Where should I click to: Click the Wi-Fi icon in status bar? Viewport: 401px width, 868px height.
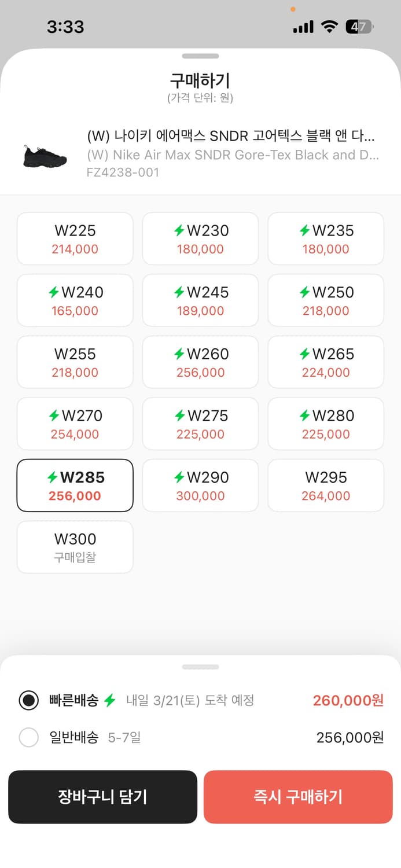[329, 27]
